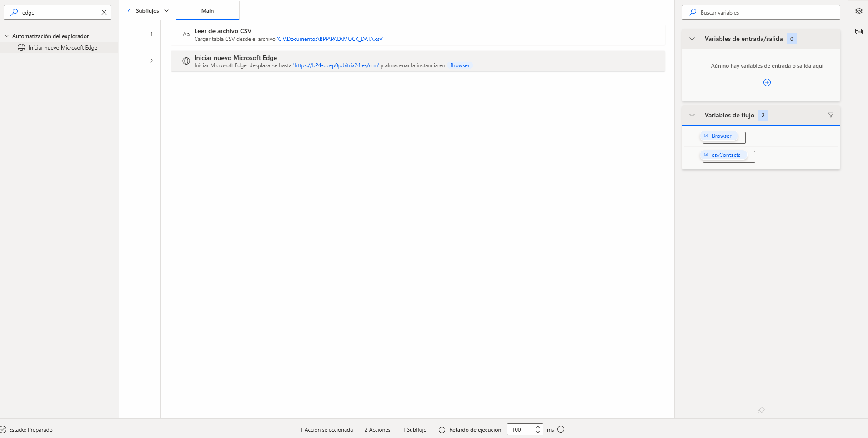
Task: Collapse the Automatización del explorador group
Action: (7, 36)
